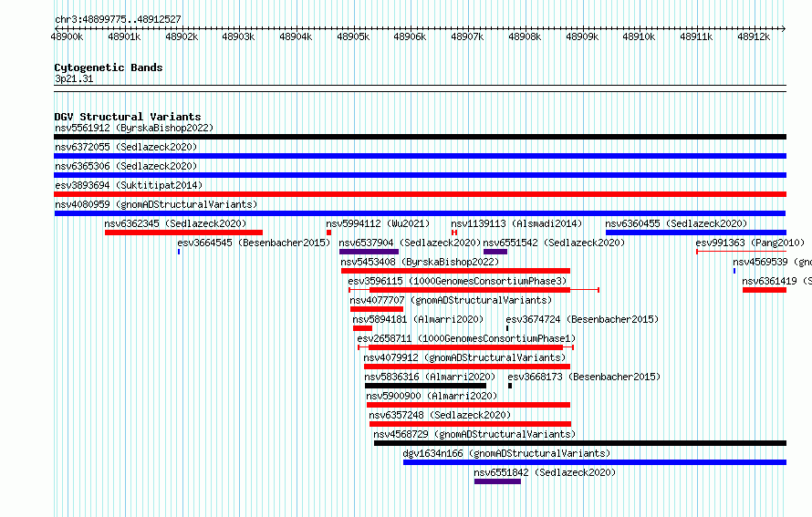812x517 pixels.
Task: Open nsv6551842 (Sedlazeck2020) label
Action: (545, 472)
